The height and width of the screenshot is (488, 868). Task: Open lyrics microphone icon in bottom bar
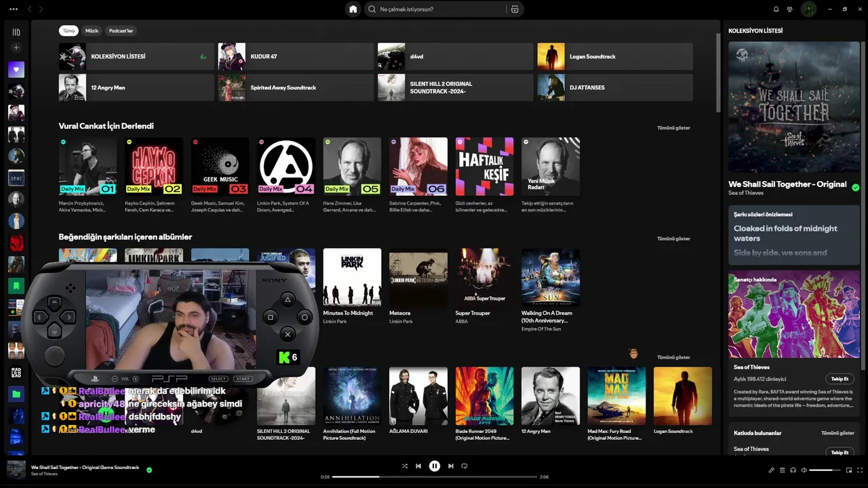771,470
